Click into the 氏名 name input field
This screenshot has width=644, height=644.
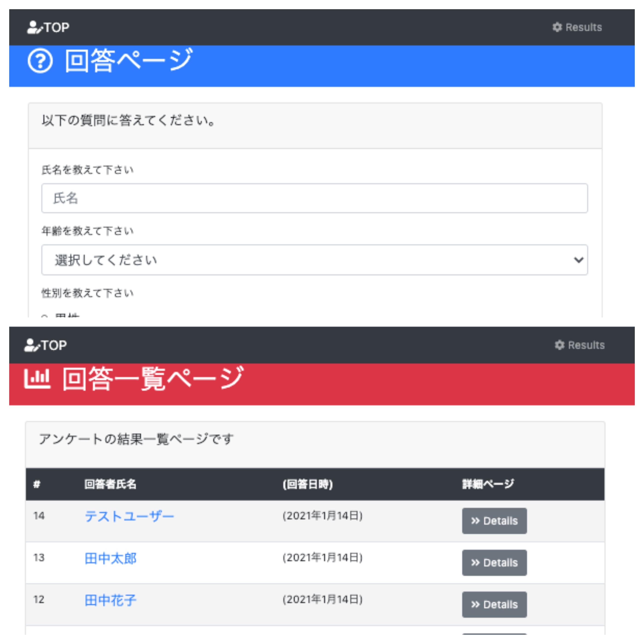click(314, 198)
